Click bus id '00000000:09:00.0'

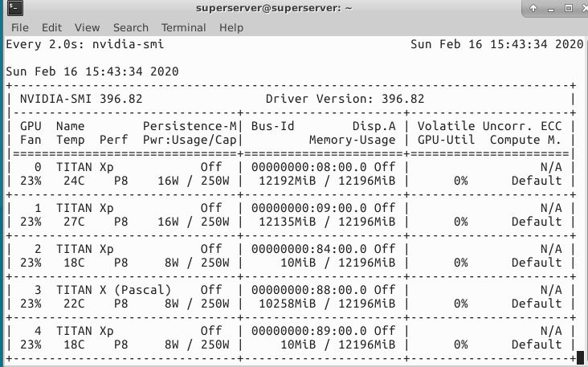pos(309,208)
